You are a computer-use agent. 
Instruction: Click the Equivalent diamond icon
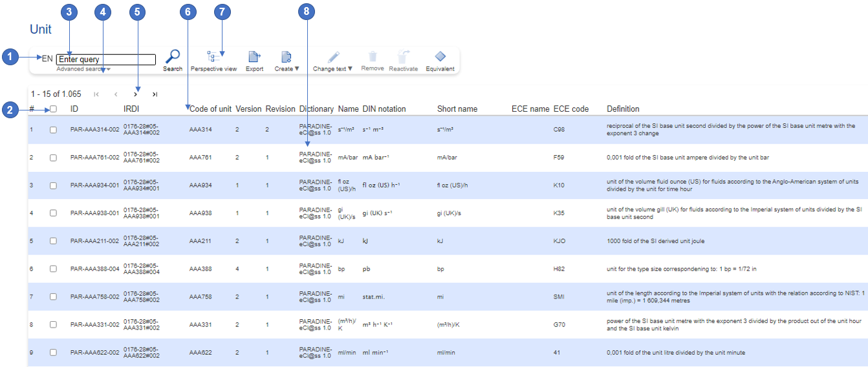tap(440, 57)
